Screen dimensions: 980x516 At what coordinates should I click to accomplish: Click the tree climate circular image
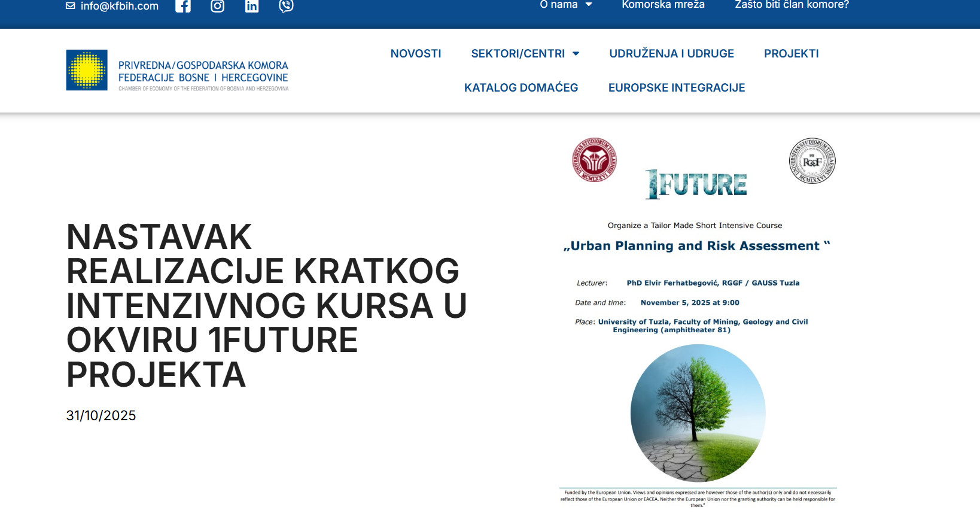[x=698, y=413]
